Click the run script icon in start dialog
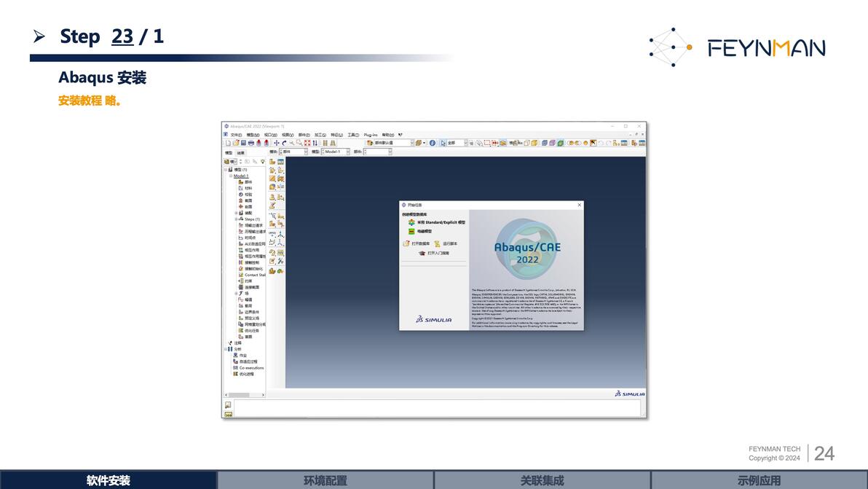The image size is (868, 489). tap(438, 243)
